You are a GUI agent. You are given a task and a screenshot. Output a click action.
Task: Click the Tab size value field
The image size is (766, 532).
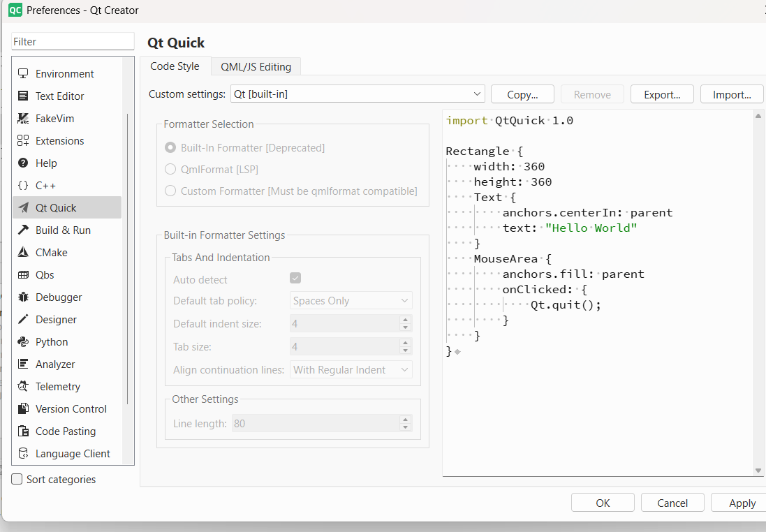[x=344, y=347]
